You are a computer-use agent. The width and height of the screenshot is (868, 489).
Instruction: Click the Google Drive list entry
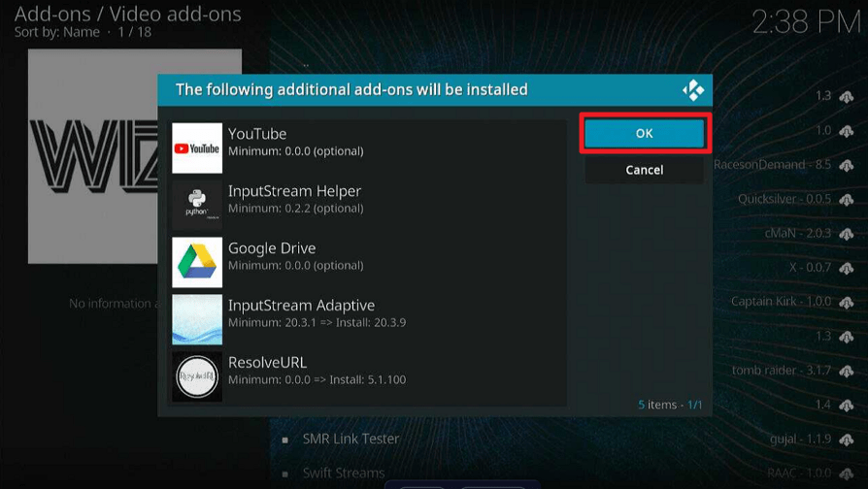[369, 262]
